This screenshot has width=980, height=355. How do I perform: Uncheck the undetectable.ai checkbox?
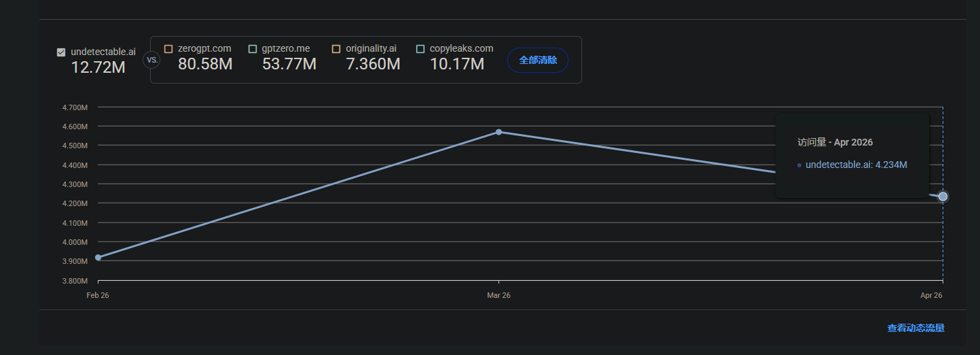point(61,52)
